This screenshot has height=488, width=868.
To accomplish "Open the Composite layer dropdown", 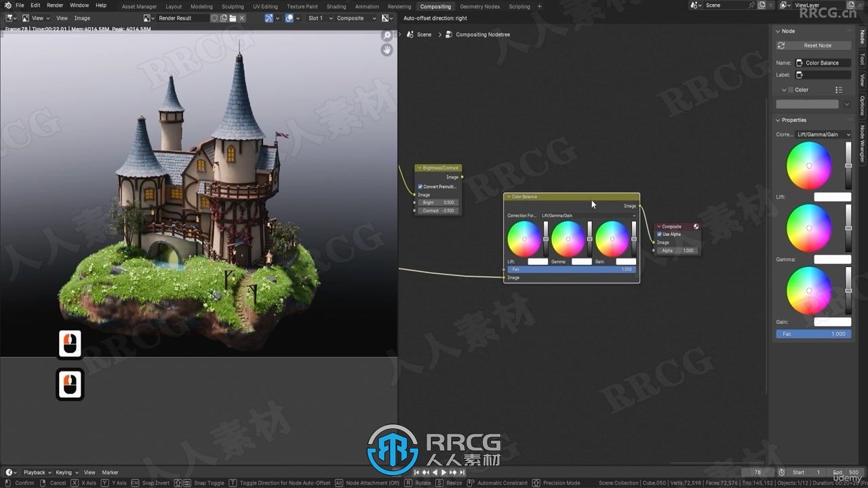I will [x=356, y=18].
